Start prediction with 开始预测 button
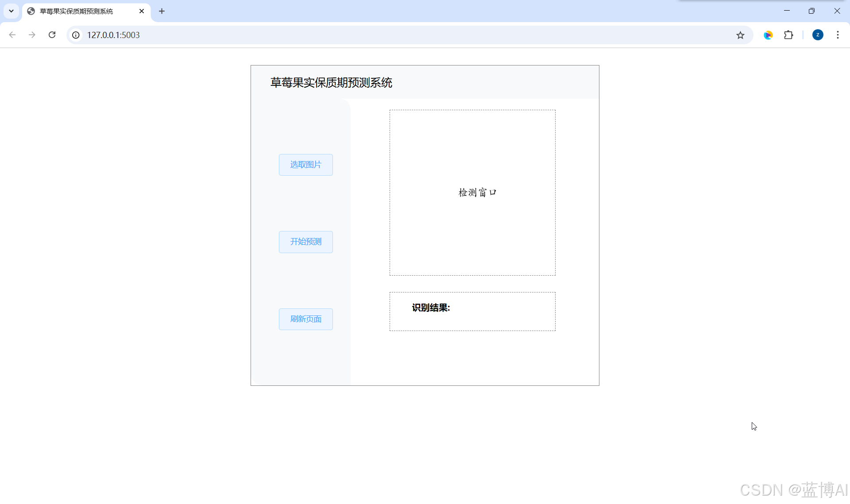850x504 pixels. pos(305,242)
